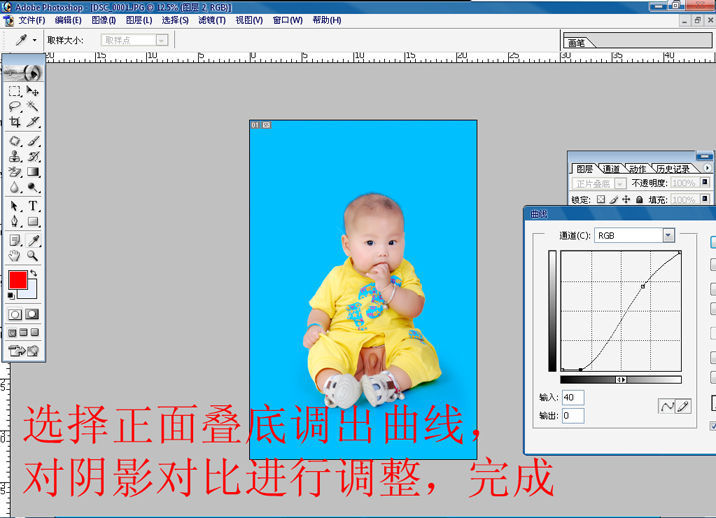Image resolution: width=716 pixels, height=518 pixels.
Task: Switch to standard screen mode
Action: pos(12,333)
